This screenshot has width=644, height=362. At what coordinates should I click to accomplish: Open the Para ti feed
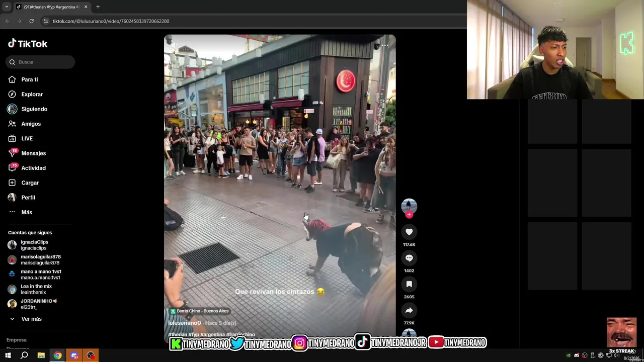pos(23,79)
